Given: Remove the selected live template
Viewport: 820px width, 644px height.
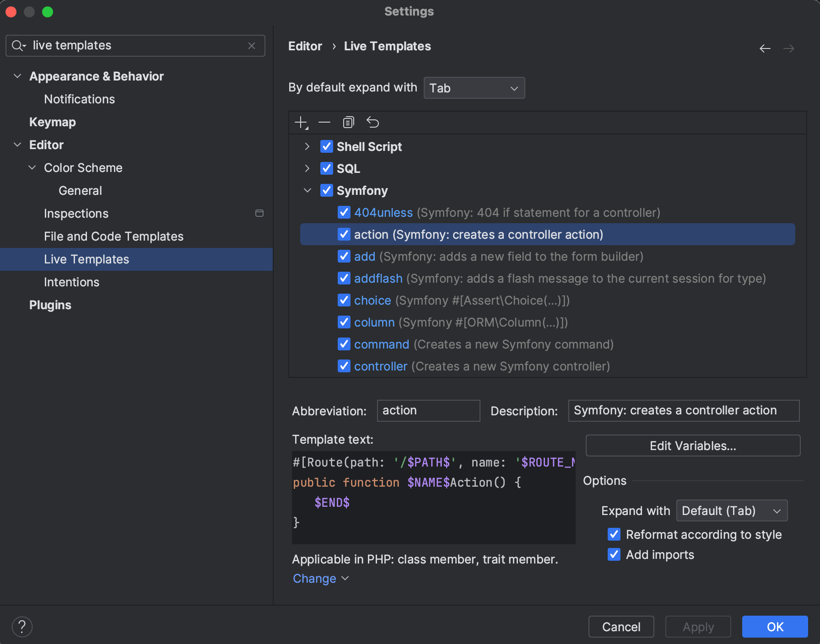Looking at the screenshot, I should click(324, 122).
